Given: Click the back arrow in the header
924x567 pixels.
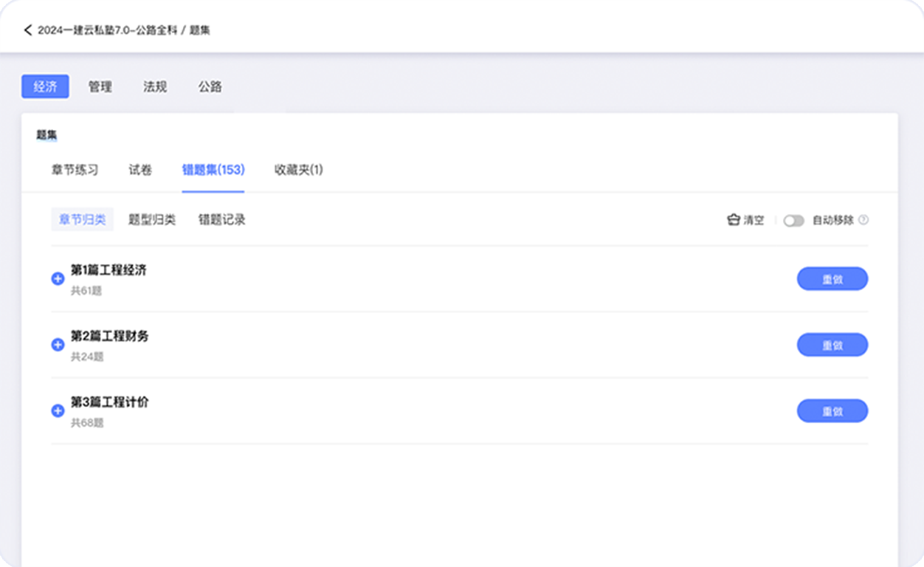Looking at the screenshot, I should coord(28,30).
